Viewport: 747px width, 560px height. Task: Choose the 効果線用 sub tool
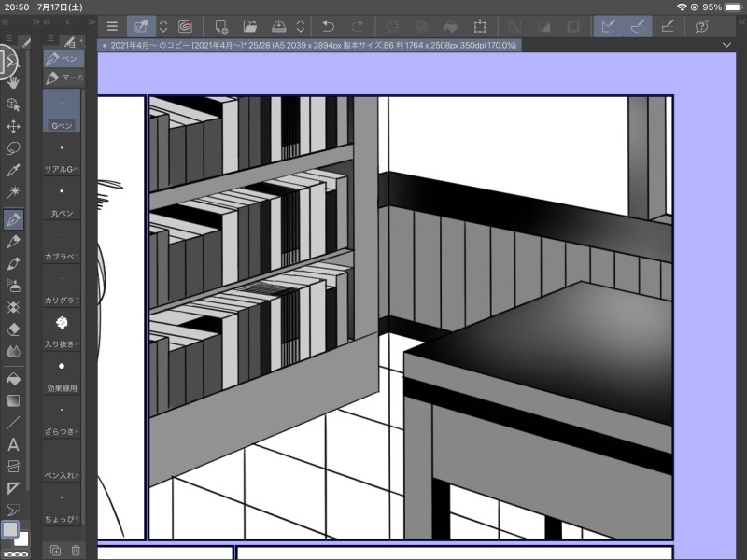62,374
